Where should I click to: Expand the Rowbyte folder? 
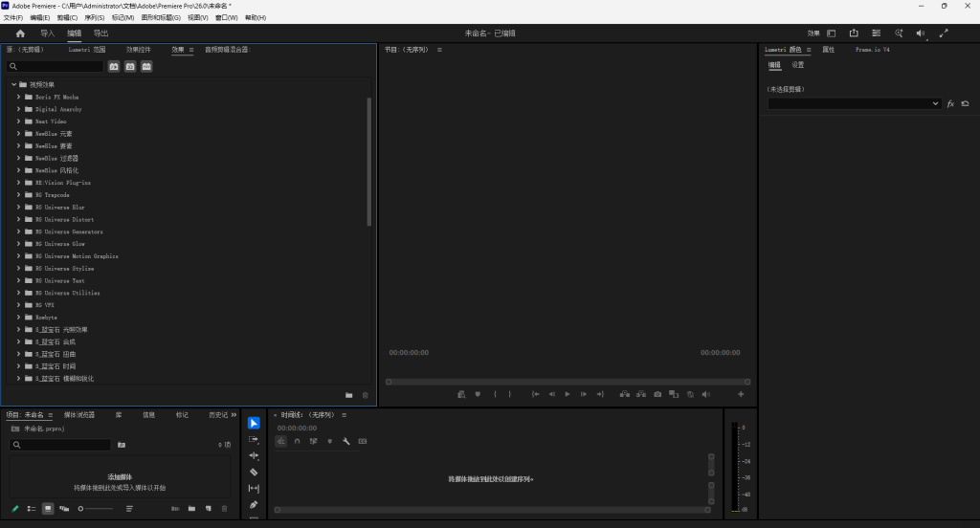coord(19,317)
